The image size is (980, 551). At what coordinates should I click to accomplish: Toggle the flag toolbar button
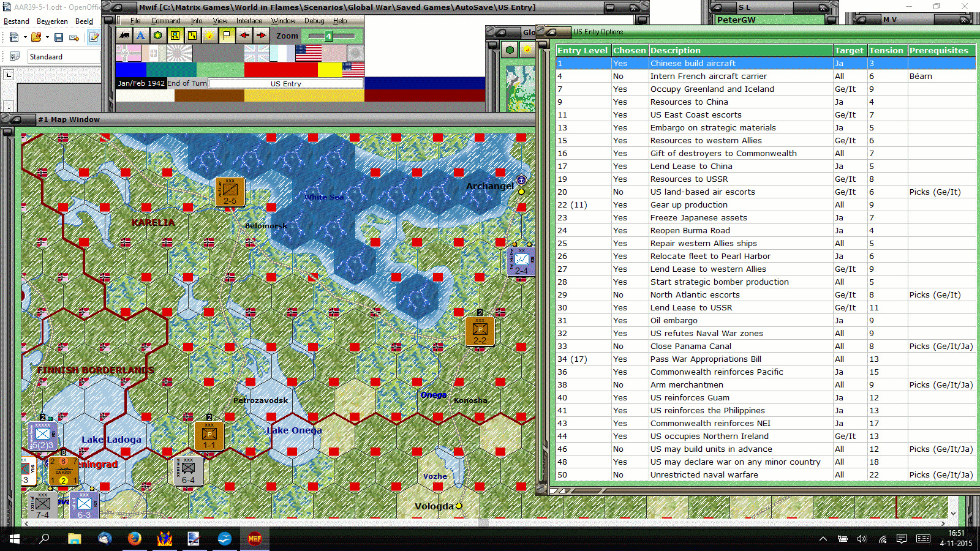(x=227, y=36)
